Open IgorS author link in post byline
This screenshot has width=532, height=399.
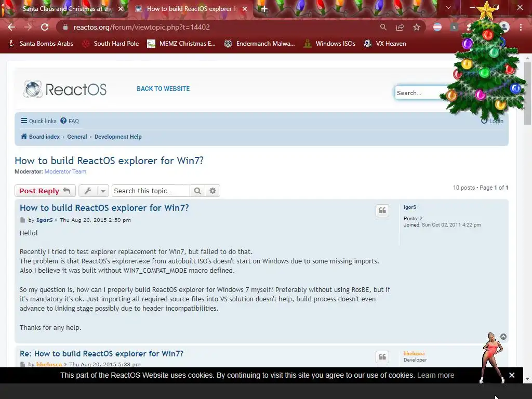click(x=45, y=220)
